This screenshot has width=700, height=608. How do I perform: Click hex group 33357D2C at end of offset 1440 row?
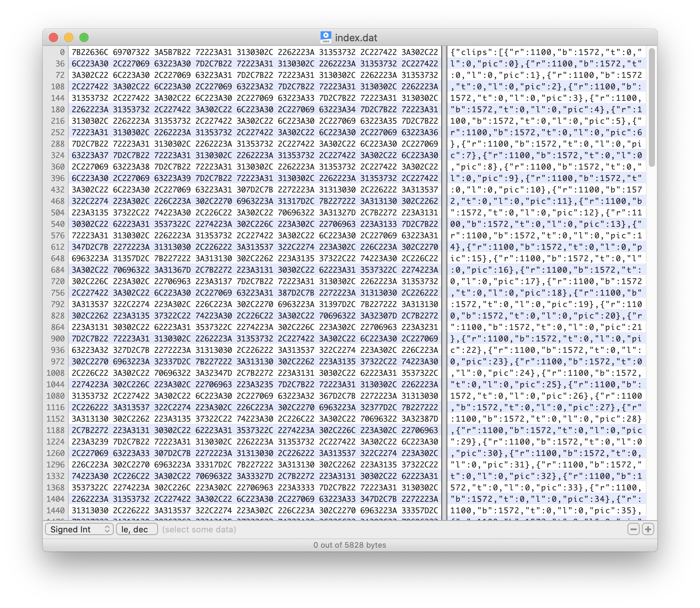(x=420, y=510)
